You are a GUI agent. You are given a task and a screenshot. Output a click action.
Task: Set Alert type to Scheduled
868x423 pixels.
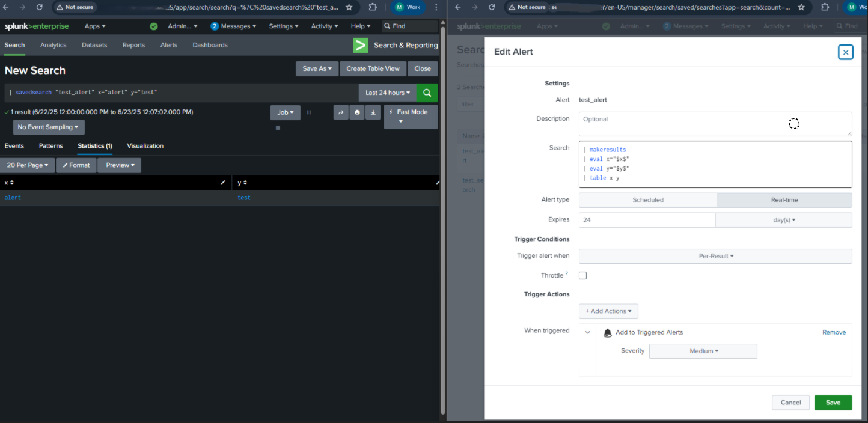pyautogui.click(x=648, y=200)
